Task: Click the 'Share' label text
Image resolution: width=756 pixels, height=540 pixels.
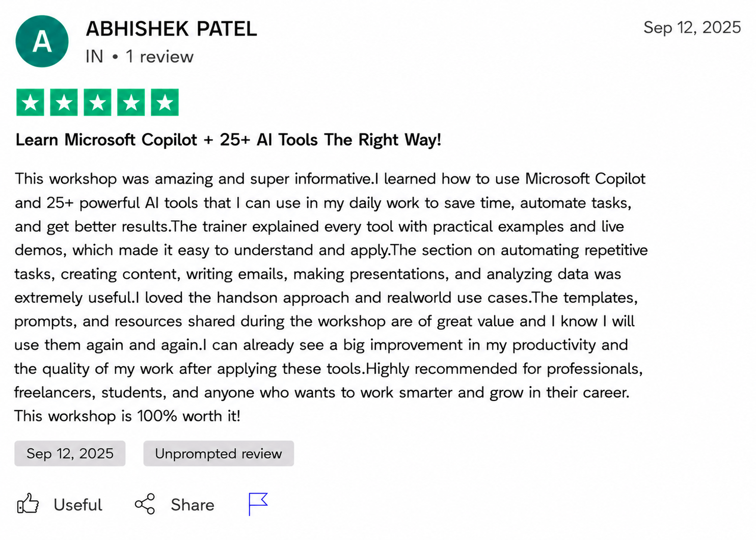Action: (x=193, y=505)
